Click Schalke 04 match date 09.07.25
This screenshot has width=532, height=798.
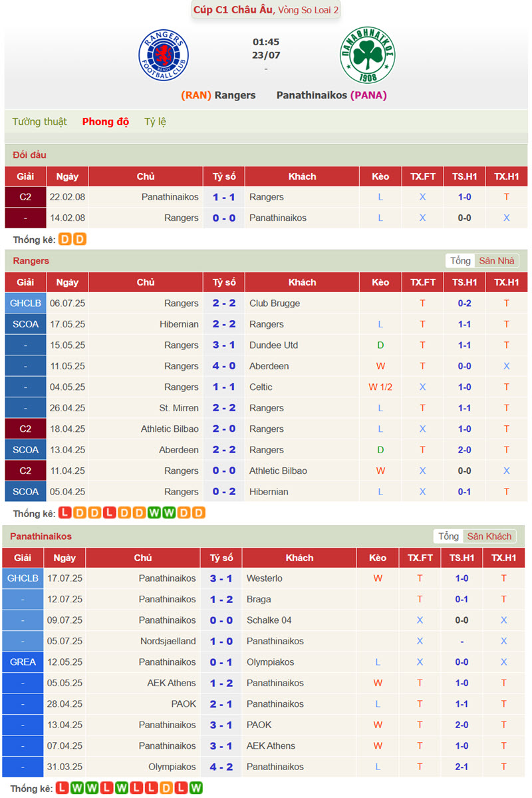[65, 620]
